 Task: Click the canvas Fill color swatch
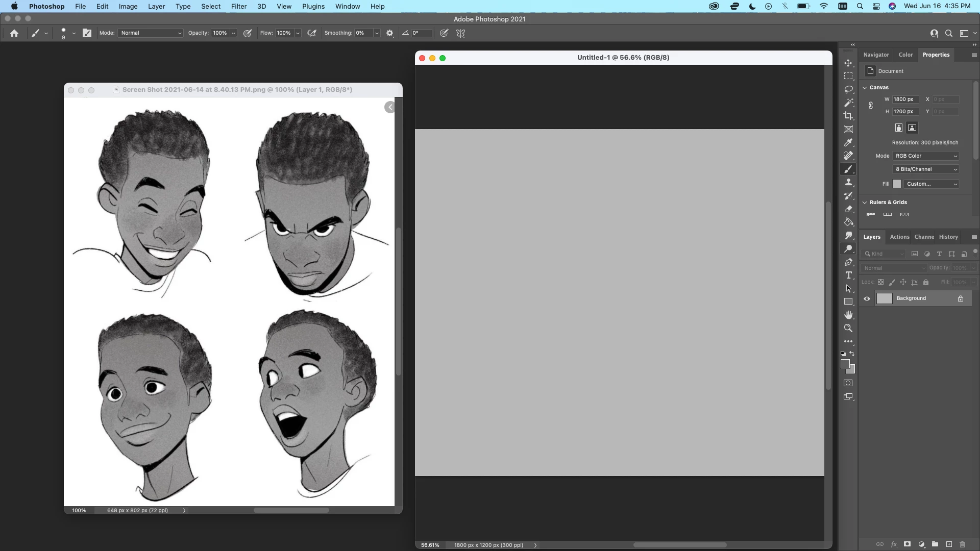pos(897,184)
